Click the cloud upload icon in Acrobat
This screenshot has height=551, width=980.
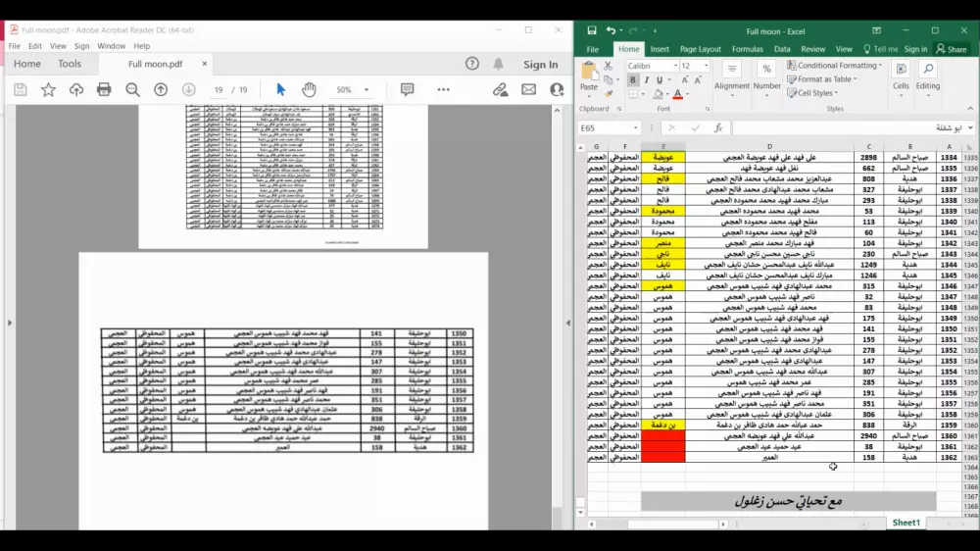(x=76, y=90)
